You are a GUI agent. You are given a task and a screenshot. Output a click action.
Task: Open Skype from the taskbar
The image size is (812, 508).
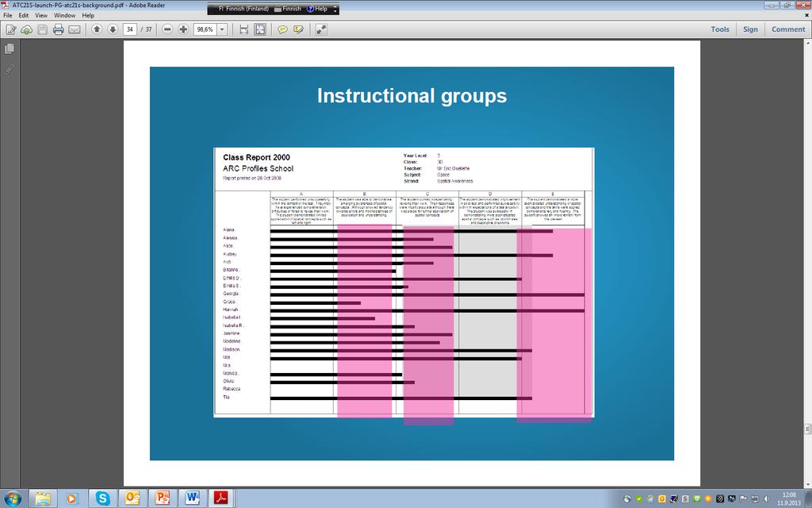click(102, 498)
